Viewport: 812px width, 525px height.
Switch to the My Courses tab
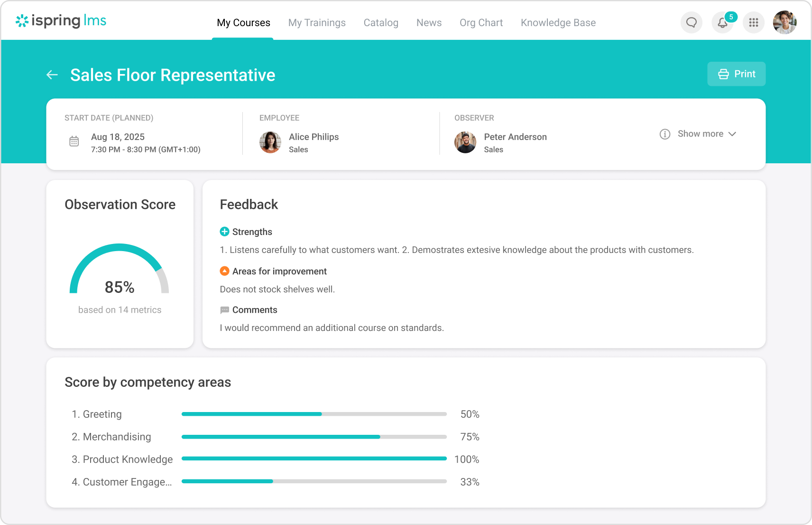243,23
